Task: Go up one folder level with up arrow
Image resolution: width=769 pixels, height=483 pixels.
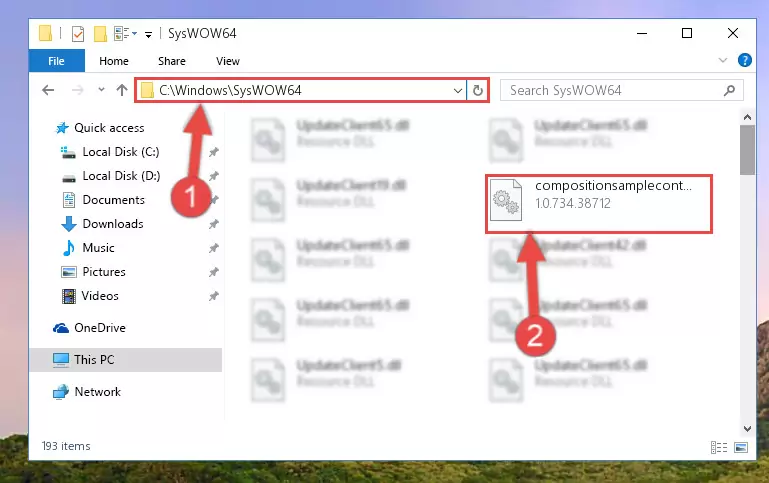Action: point(122,90)
